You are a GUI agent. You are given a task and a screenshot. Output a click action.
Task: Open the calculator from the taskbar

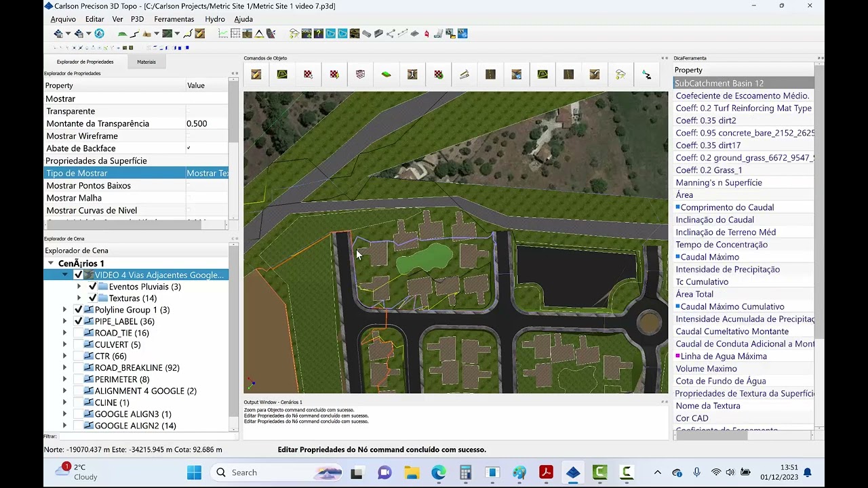click(465, 472)
